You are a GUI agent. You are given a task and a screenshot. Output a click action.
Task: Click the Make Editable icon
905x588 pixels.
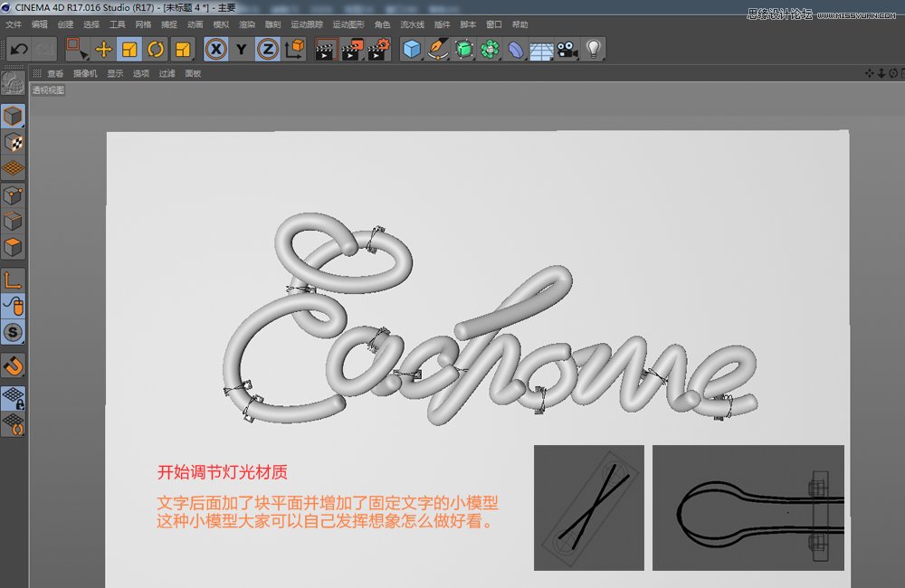[x=13, y=84]
